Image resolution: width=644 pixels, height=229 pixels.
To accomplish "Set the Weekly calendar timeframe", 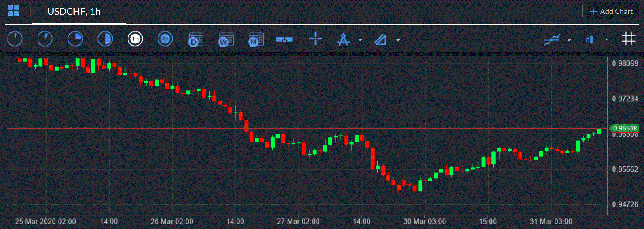I will pos(225,39).
